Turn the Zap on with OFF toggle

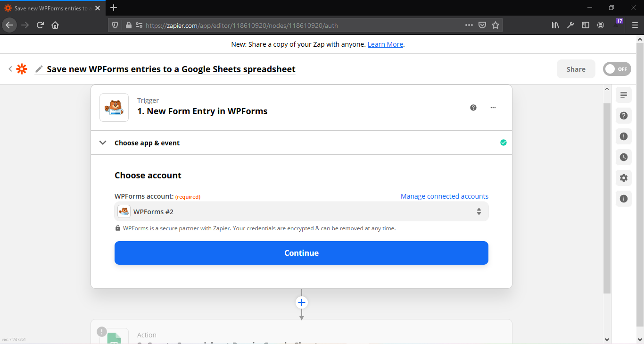tap(617, 69)
